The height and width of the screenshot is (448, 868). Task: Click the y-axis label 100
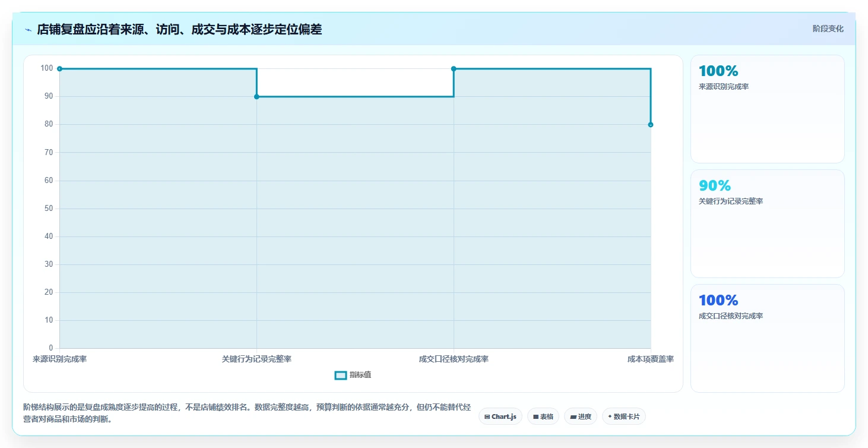click(46, 68)
